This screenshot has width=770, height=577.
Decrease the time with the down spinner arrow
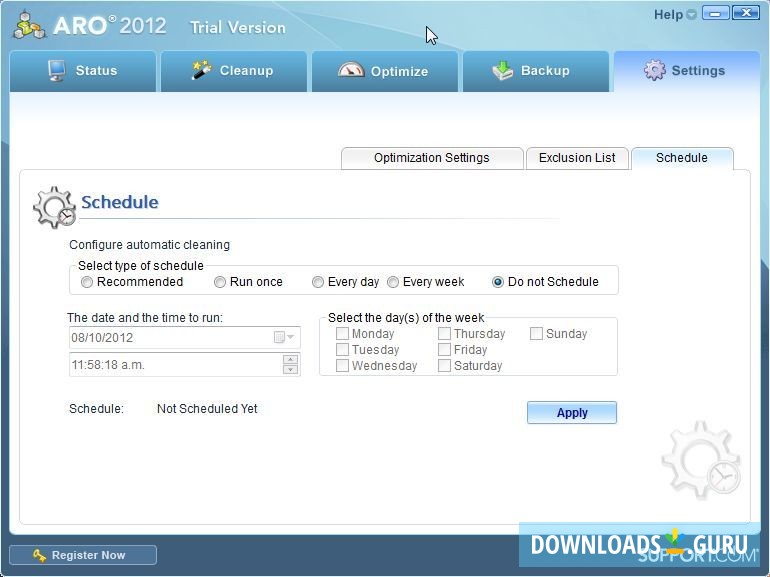pos(291,369)
